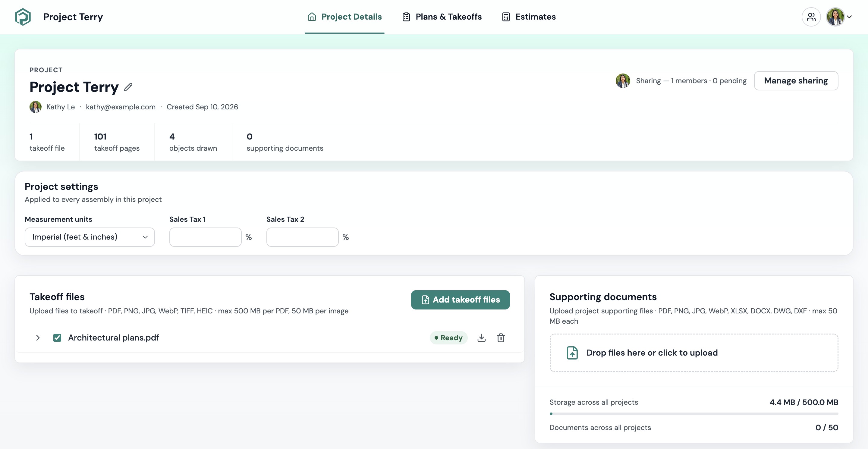Edit project name with the pencil icon

[x=128, y=87]
